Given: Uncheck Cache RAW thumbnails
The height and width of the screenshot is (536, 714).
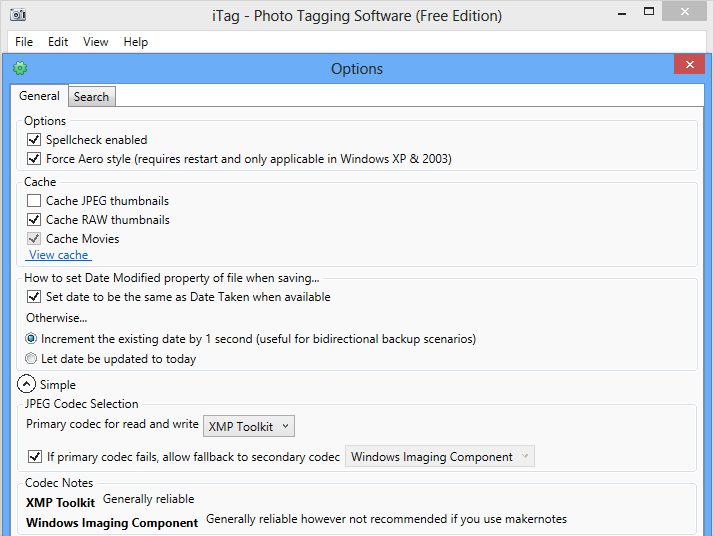Looking at the screenshot, I should click(35, 220).
